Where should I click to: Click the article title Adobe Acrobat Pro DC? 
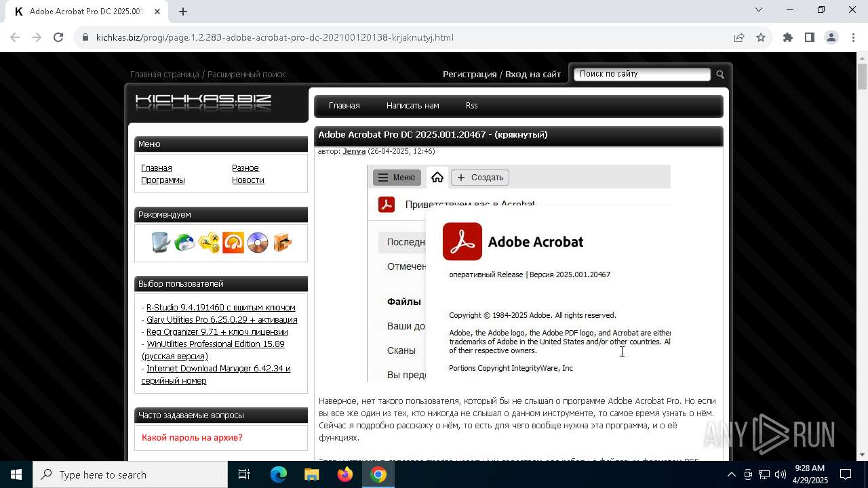tap(433, 135)
